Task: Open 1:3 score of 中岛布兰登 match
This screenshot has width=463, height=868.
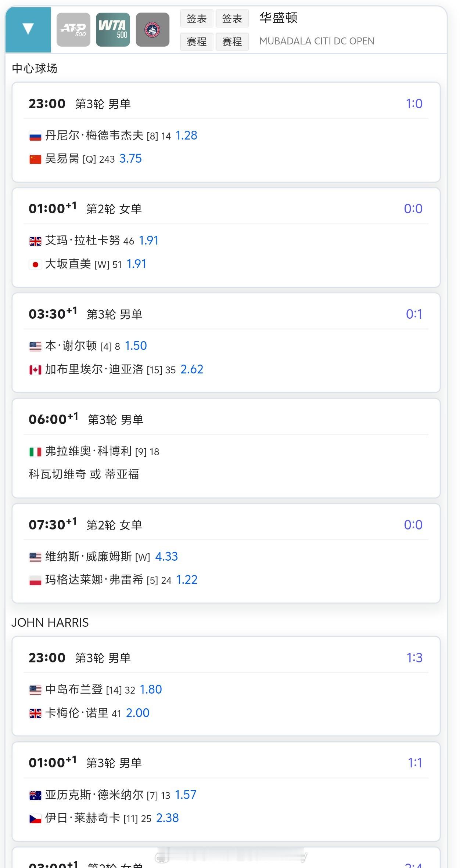Action: 414,658
